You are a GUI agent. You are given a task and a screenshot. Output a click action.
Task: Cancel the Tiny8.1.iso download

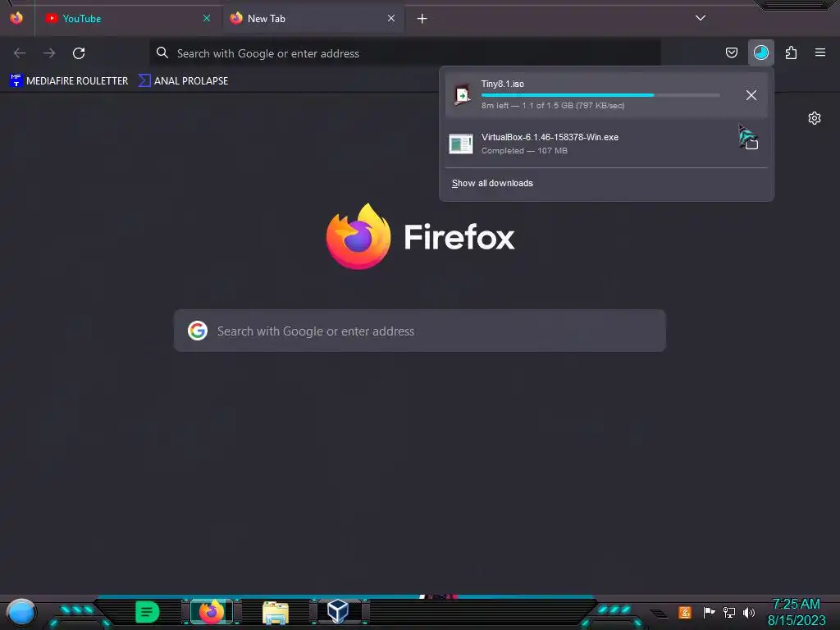pos(751,95)
